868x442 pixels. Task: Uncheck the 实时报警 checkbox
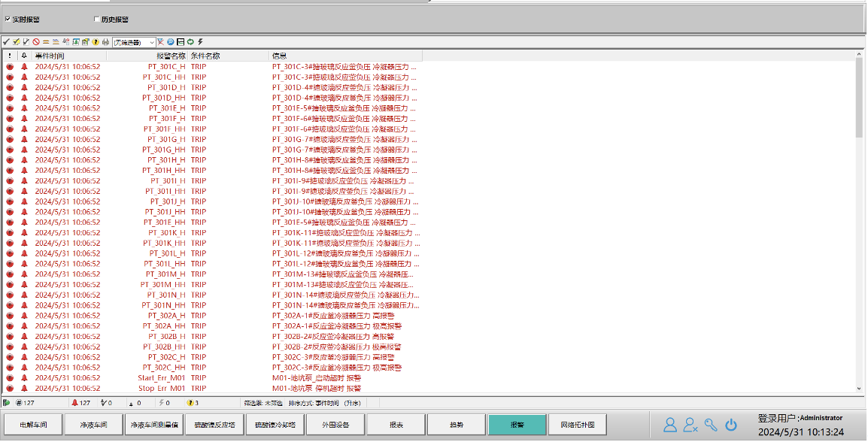tap(8, 19)
